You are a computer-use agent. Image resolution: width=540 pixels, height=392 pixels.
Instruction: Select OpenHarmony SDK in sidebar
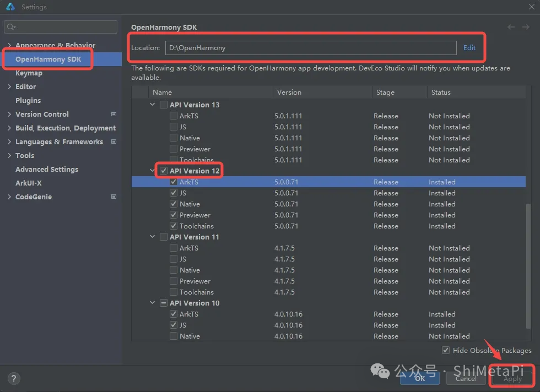click(x=61, y=59)
